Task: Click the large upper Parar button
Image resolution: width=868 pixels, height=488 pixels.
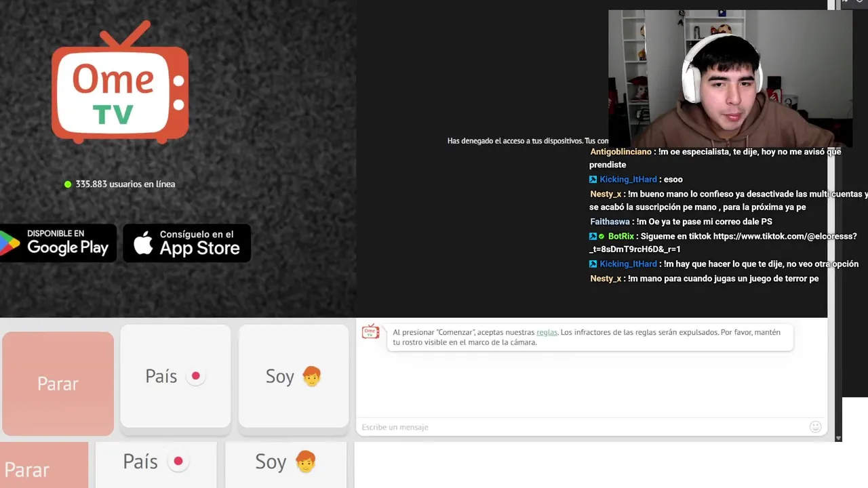Action: (58, 384)
